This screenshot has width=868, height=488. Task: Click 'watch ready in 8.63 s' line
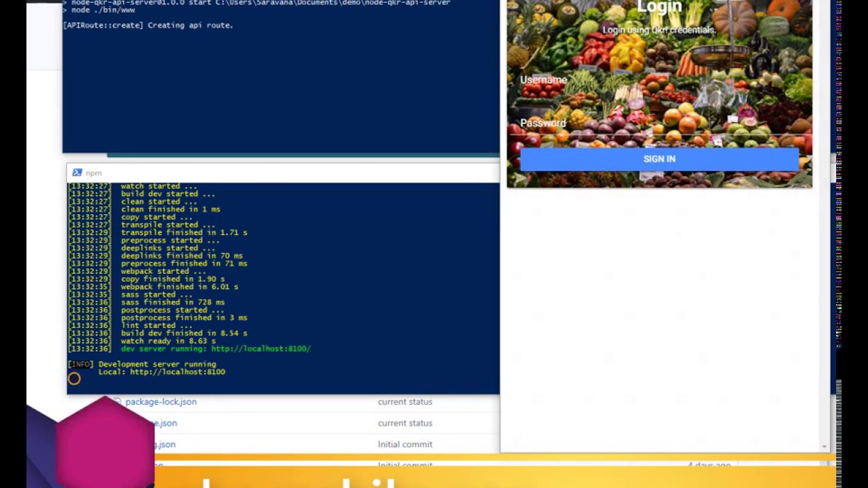pos(168,341)
